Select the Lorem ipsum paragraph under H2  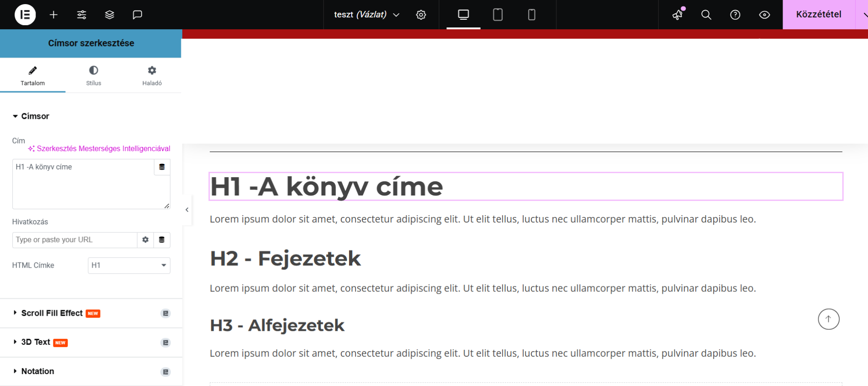pyautogui.click(x=483, y=288)
